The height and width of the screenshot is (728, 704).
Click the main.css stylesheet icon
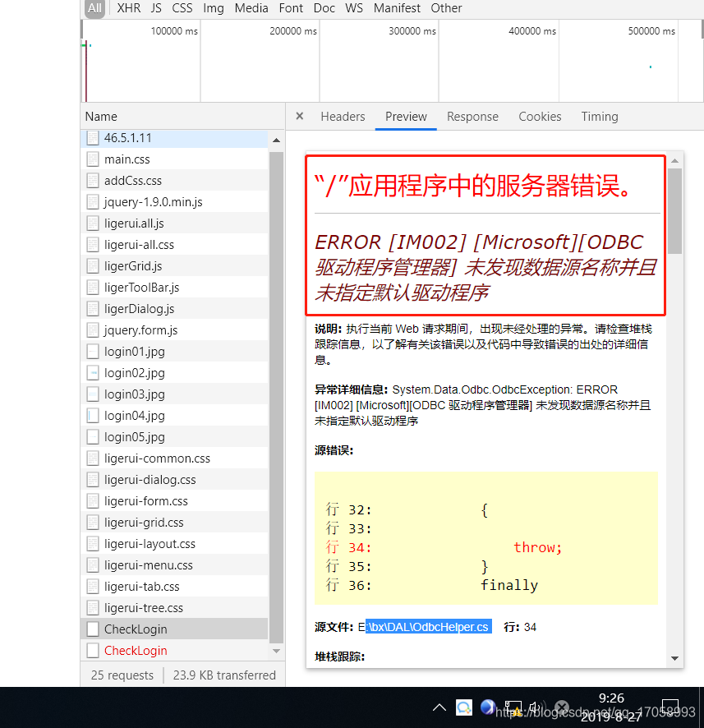click(x=92, y=159)
